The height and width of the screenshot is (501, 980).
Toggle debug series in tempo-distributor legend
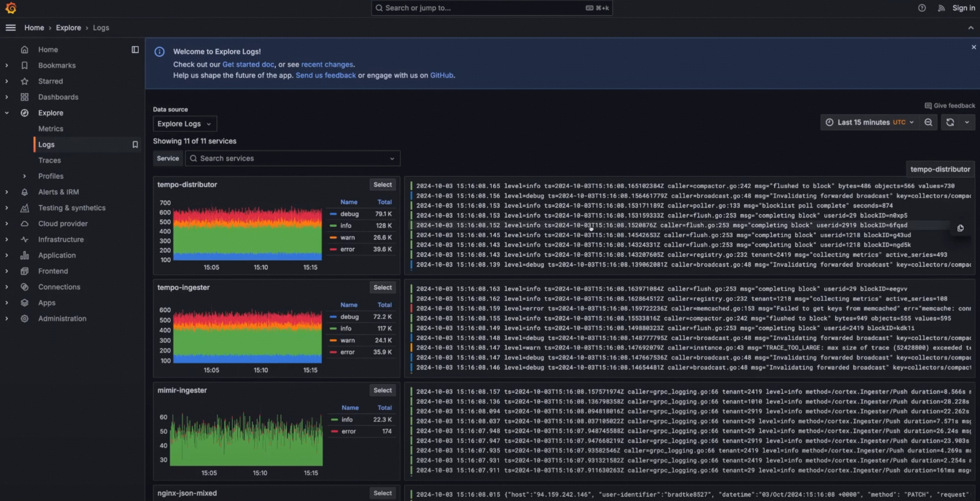[349, 214]
